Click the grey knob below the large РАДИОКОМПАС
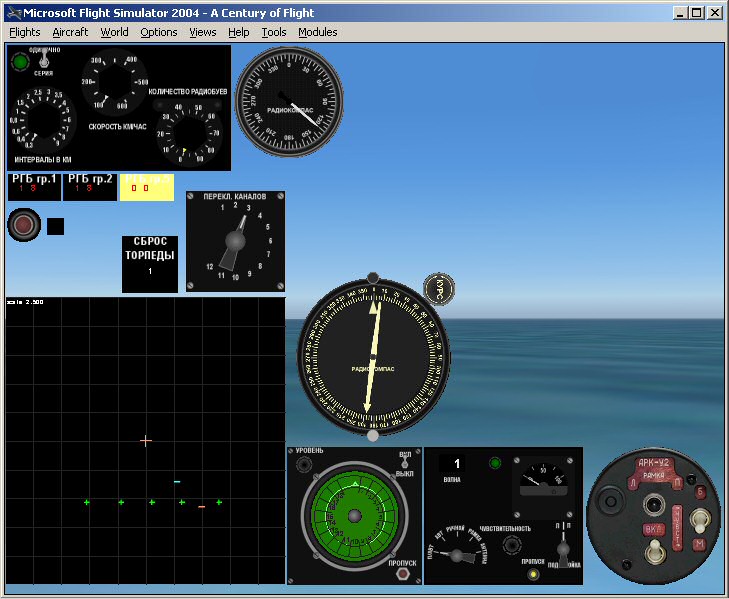The width and height of the screenshot is (729, 599). click(x=373, y=436)
